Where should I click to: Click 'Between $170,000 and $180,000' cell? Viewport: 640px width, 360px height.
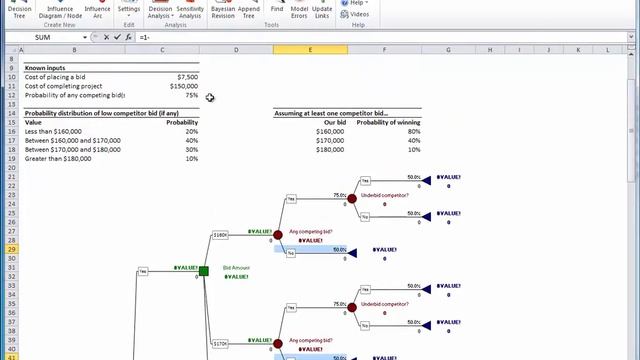[x=73, y=149]
